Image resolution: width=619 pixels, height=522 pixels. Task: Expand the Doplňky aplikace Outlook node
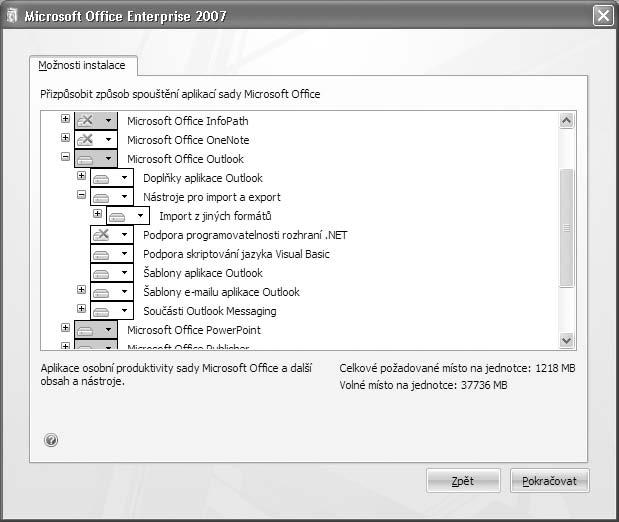(81, 175)
